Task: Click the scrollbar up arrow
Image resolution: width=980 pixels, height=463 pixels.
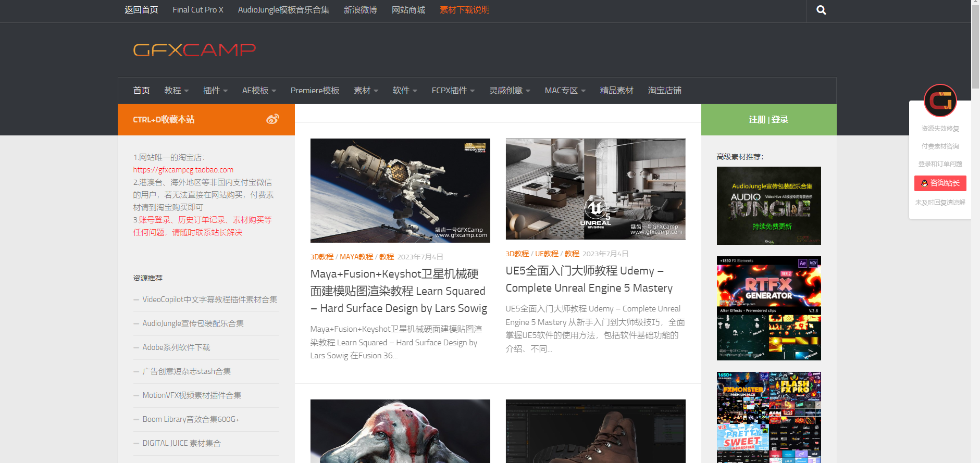Action: (x=975, y=3)
